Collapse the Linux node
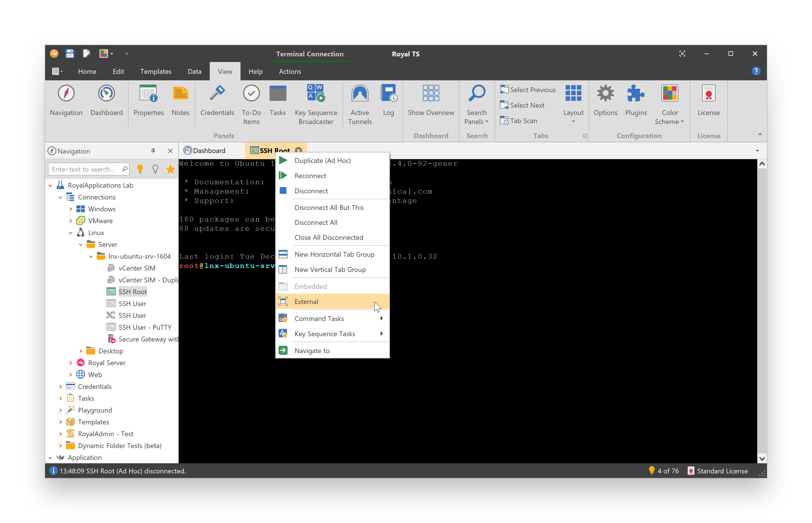The image size is (812, 523). 71,233
